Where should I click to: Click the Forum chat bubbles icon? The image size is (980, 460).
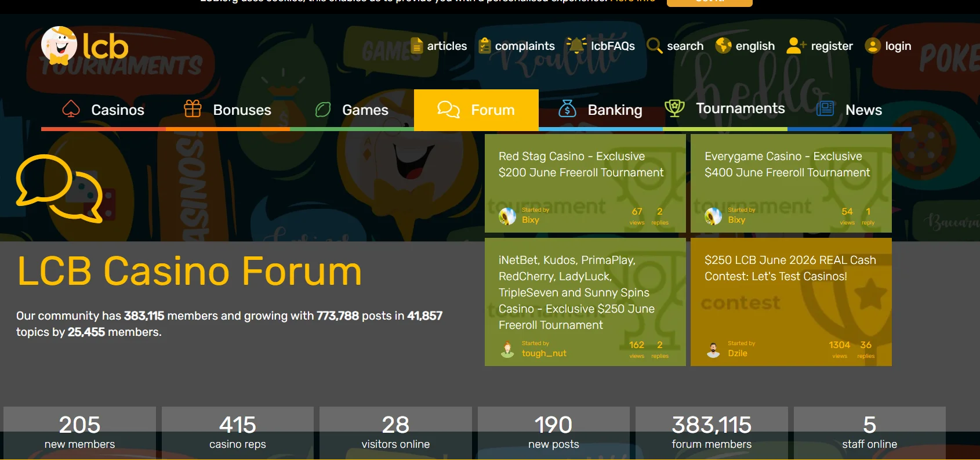coord(448,109)
